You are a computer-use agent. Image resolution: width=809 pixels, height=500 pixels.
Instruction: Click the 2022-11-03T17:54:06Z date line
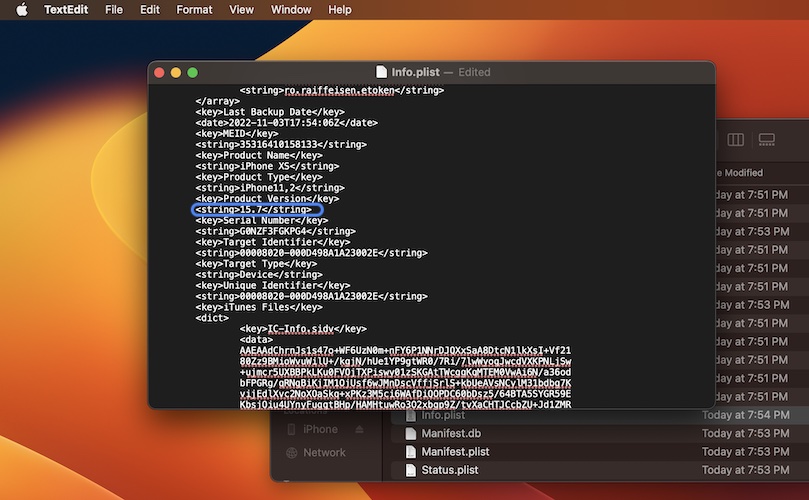point(286,123)
